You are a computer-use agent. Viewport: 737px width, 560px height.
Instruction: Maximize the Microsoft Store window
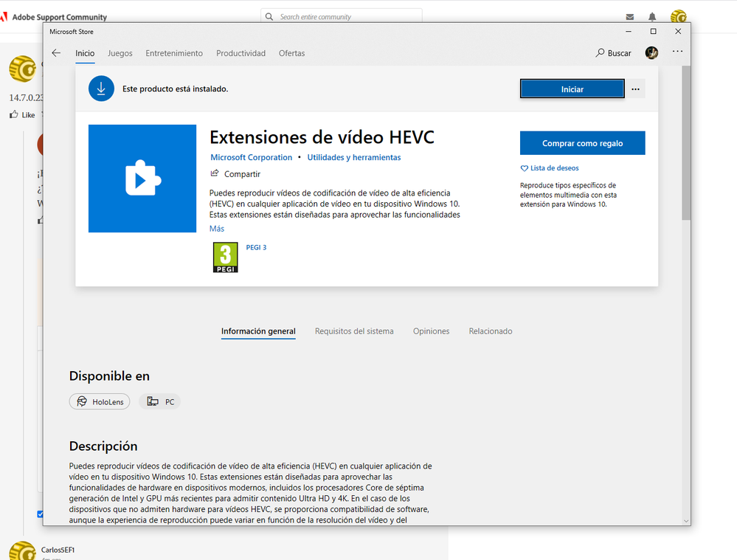pos(654,32)
